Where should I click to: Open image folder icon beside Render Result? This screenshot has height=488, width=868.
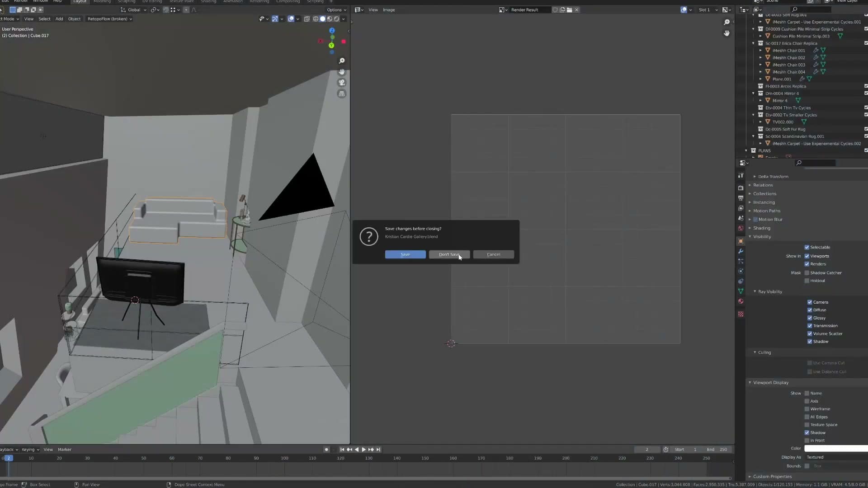pos(569,9)
